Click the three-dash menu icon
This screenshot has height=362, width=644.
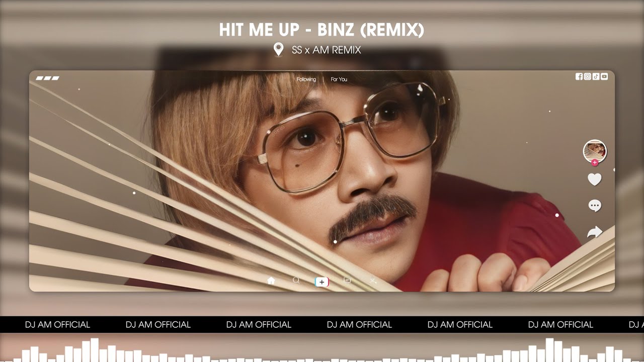48,78
